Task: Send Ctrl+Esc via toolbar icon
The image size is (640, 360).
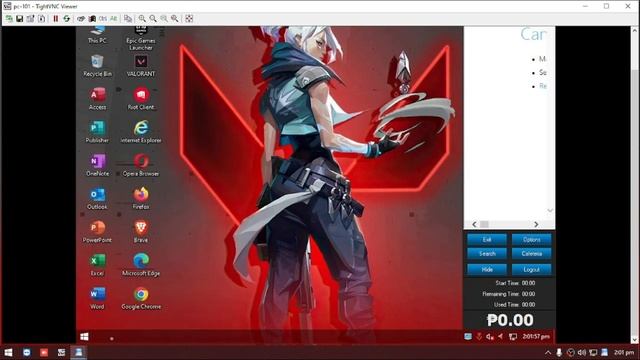Action: (92, 19)
